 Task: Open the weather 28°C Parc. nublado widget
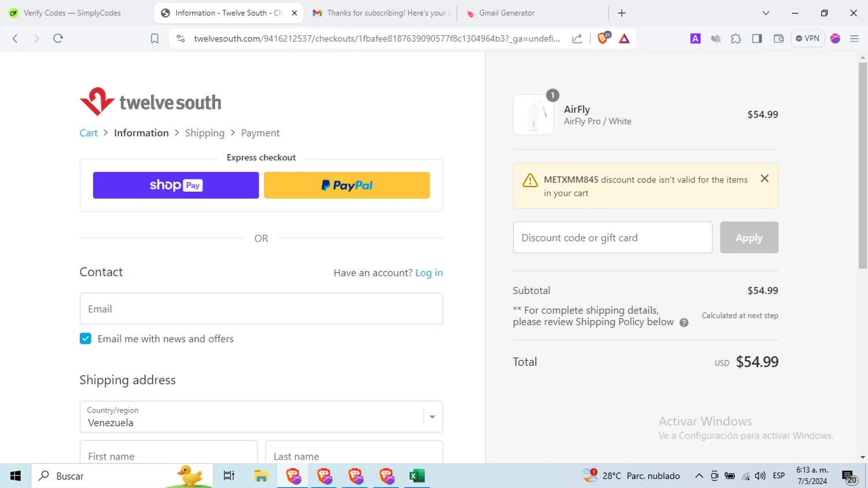631,476
